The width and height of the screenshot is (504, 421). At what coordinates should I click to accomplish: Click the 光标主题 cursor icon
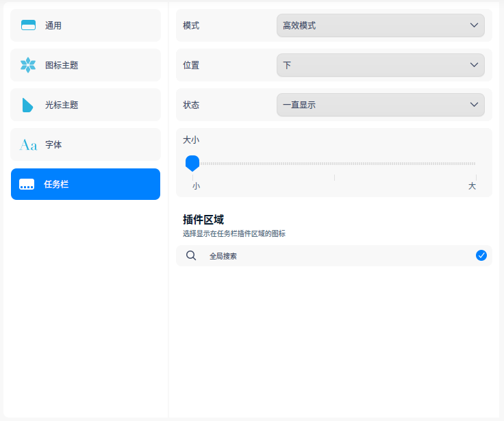(x=27, y=105)
